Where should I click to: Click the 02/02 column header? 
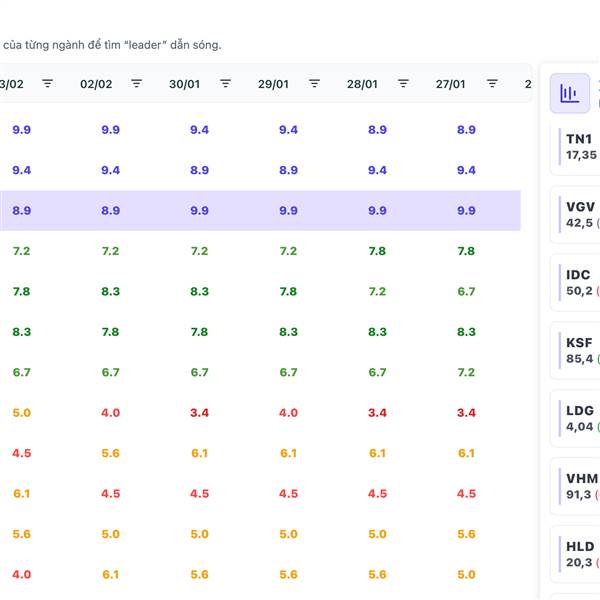(x=96, y=84)
